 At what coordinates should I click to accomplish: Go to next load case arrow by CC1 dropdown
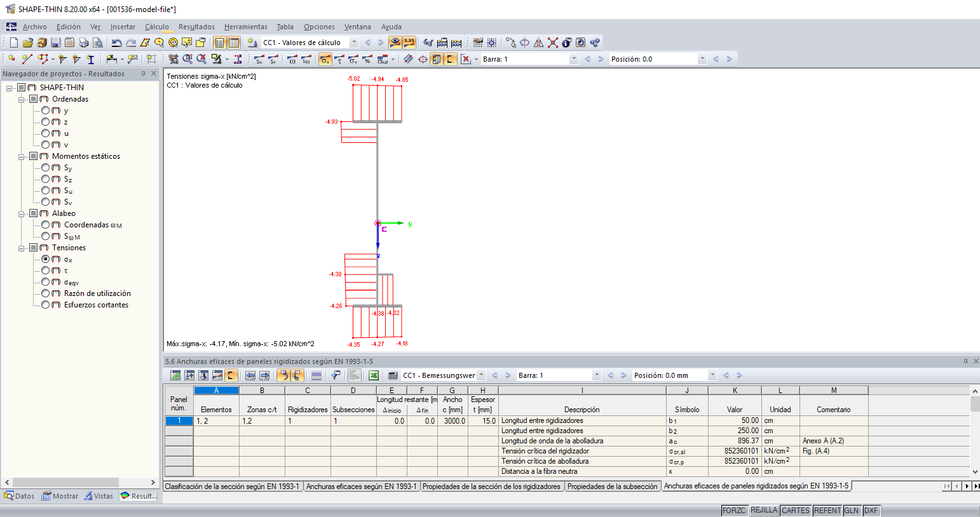click(x=381, y=43)
